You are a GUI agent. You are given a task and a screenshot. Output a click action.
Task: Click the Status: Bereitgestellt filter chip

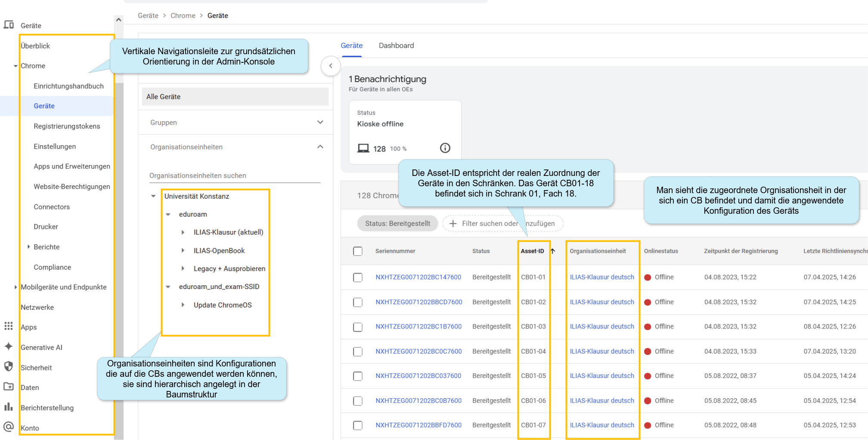pyautogui.click(x=397, y=224)
